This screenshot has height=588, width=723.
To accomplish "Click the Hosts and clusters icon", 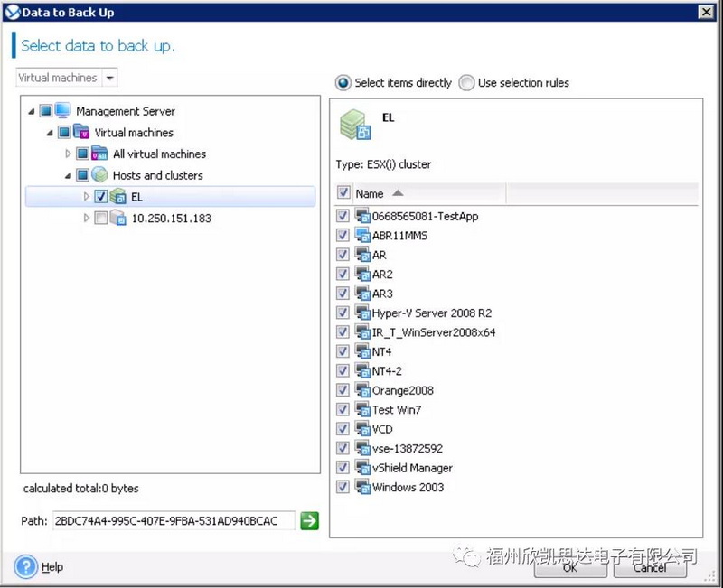I will tap(99, 175).
